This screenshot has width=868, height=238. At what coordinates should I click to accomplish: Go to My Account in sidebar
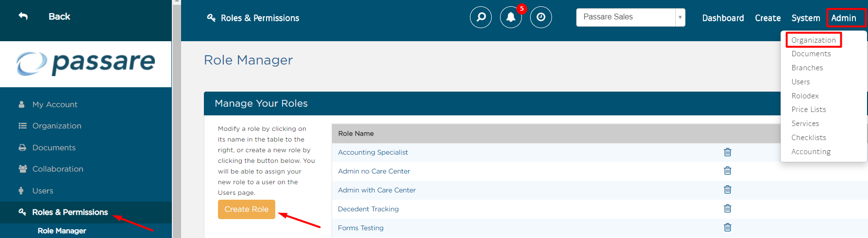pos(55,104)
